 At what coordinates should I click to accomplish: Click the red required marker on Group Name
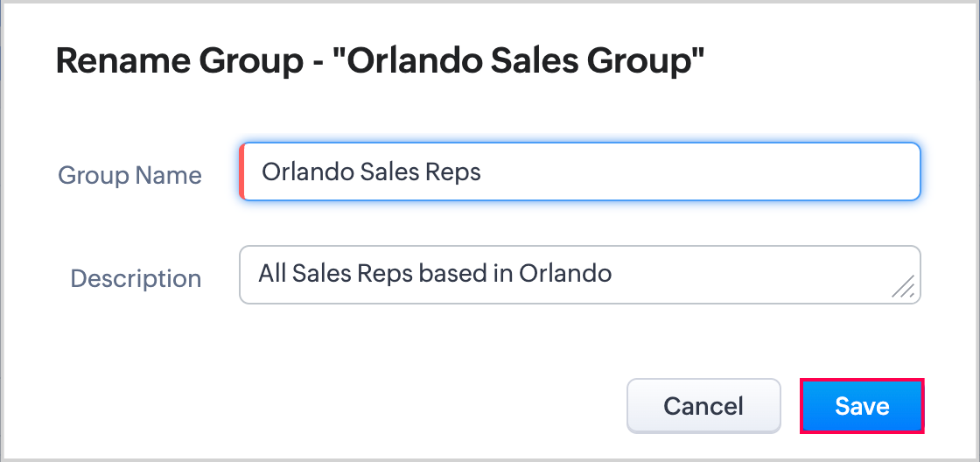(242, 172)
